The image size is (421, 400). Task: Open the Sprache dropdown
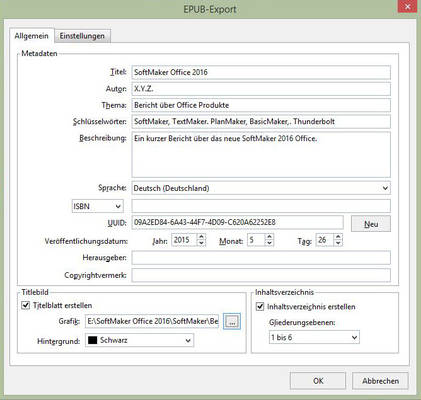261,188
